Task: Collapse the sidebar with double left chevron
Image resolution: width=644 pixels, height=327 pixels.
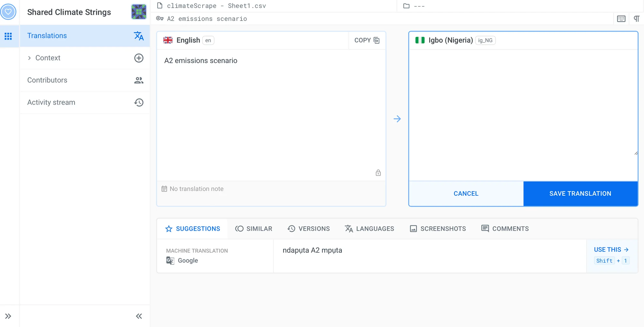Action: click(139, 316)
